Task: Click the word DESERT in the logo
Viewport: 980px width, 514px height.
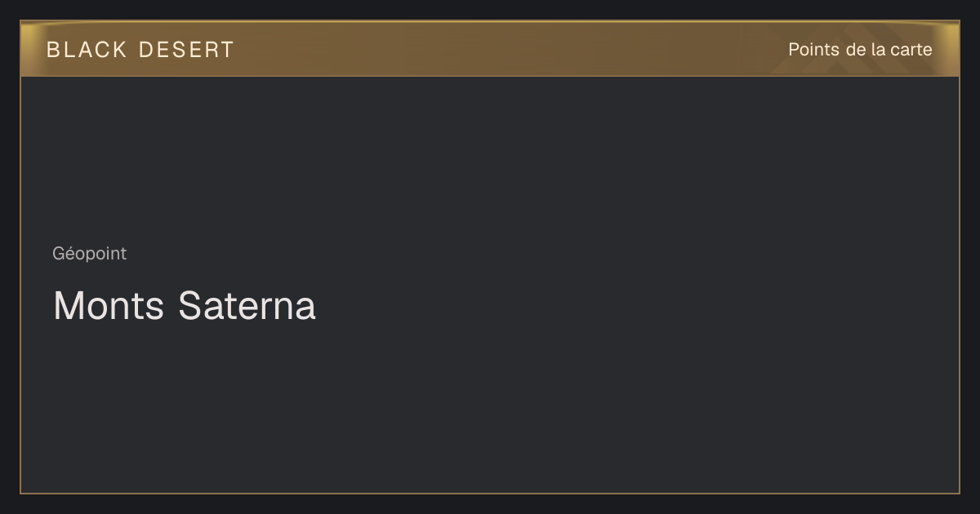Action: point(186,50)
